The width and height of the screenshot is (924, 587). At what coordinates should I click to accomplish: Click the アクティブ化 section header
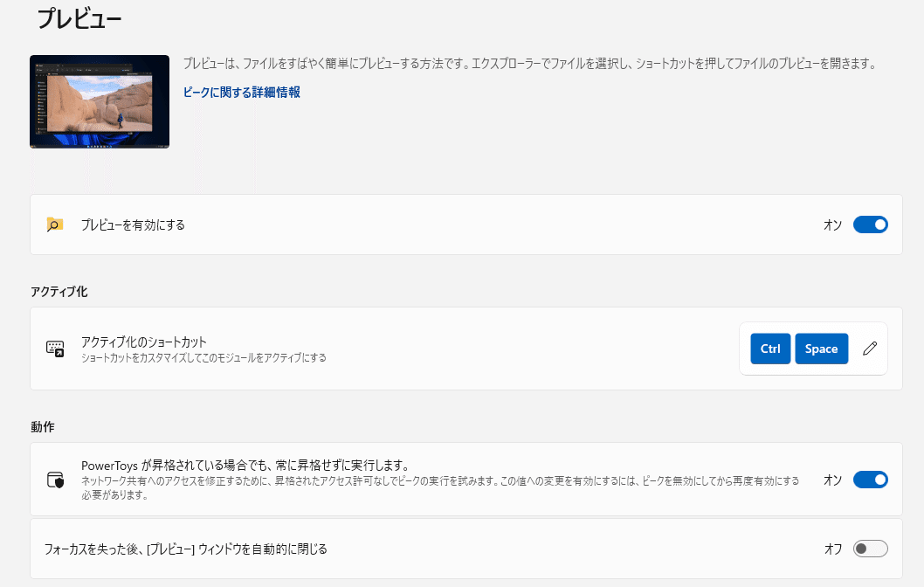(x=59, y=291)
